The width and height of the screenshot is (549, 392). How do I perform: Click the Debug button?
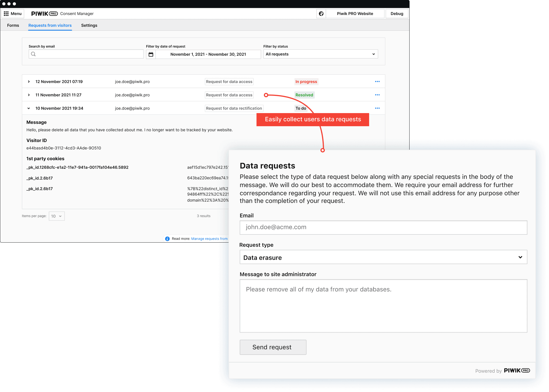click(x=397, y=13)
